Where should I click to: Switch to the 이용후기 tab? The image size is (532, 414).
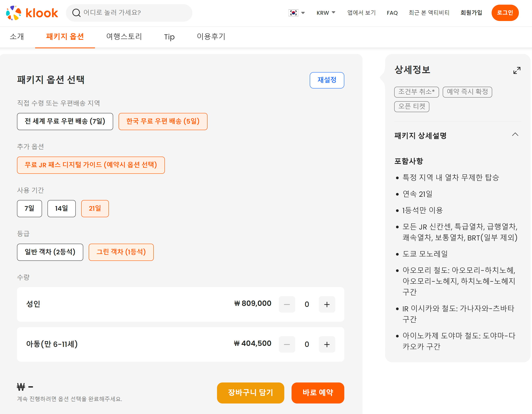point(211,37)
